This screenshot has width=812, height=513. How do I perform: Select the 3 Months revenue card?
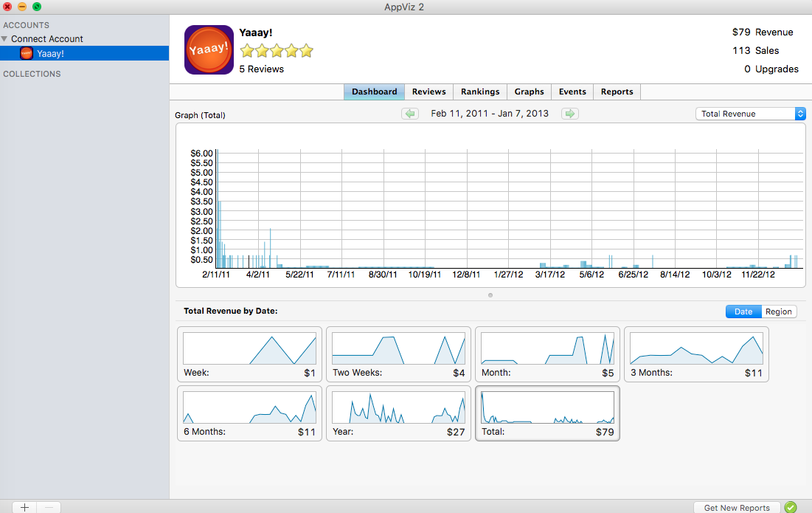696,354
